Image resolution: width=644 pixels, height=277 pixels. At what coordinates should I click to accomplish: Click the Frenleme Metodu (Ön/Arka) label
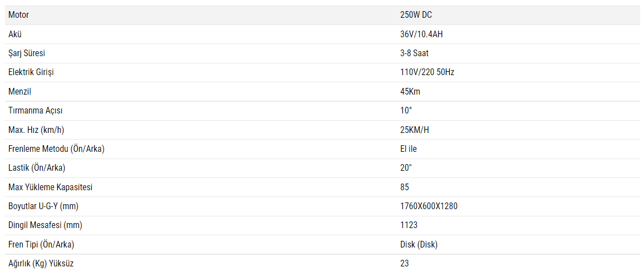click(56, 149)
